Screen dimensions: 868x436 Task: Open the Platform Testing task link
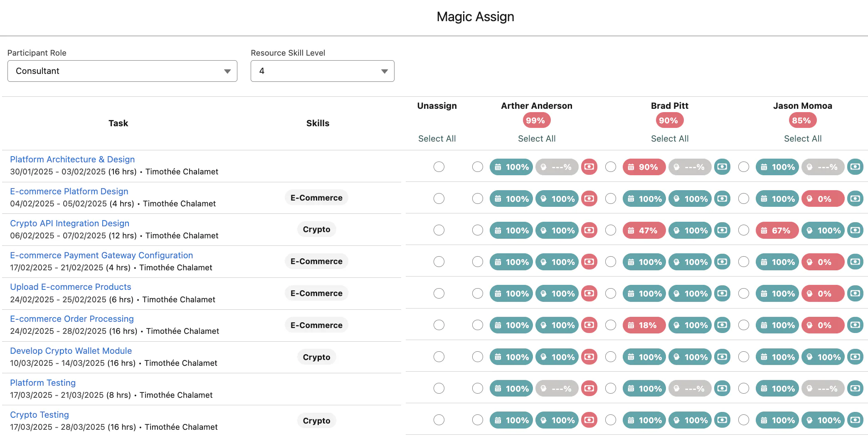pyautogui.click(x=43, y=383)
